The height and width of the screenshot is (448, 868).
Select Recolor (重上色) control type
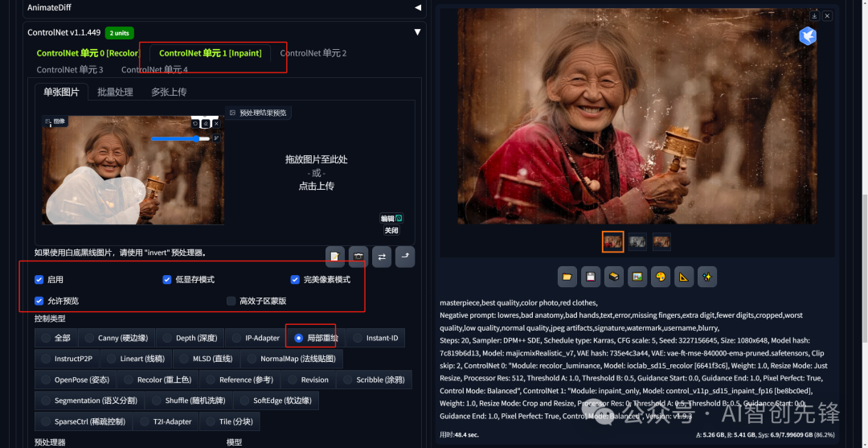(158, 380)
